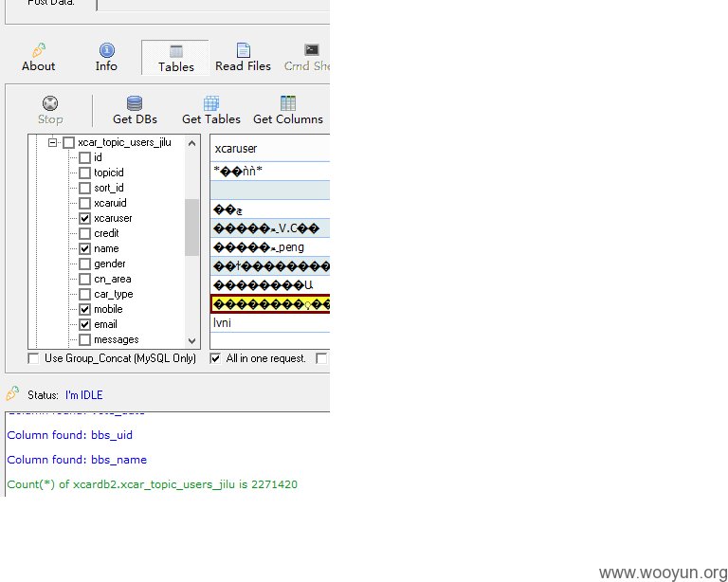728x582 pixels.
Task: Check the xcar_topic_users_jilu table checkbox
Action: pos(68,142)
